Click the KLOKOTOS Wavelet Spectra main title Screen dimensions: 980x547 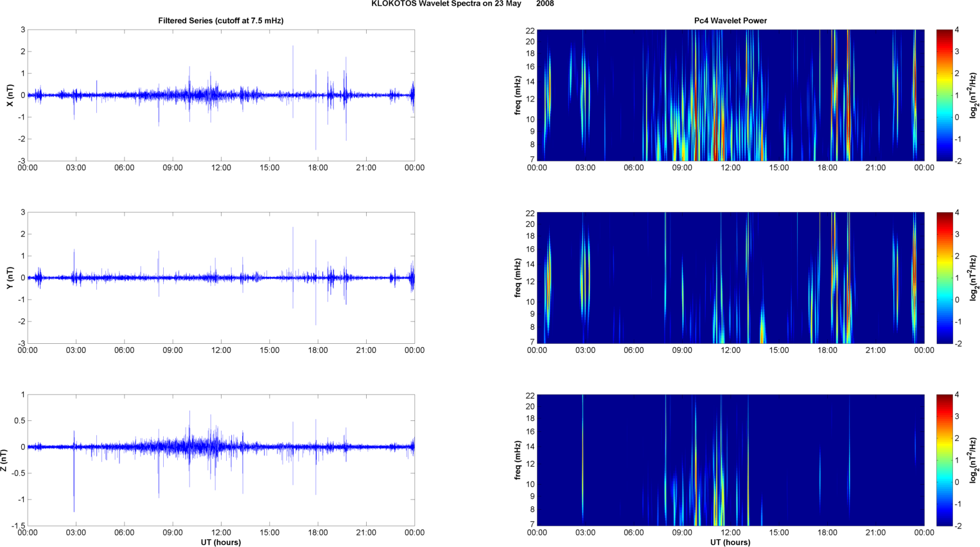coord(462,4)
